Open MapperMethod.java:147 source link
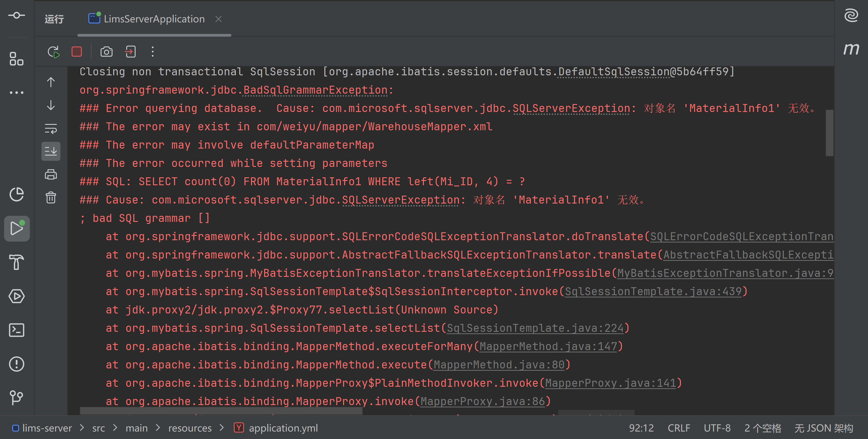This screenshot has height=439, width=868. pyautogui.click(x=548, y=346)
